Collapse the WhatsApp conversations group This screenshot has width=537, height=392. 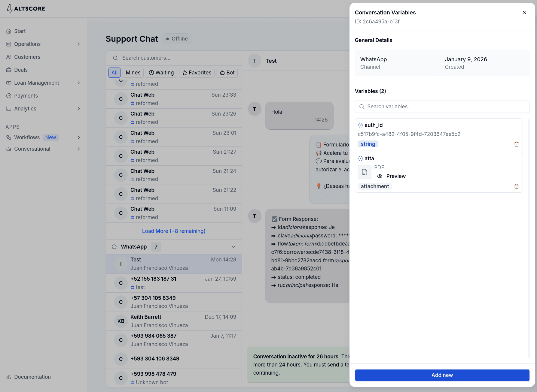click(x=233, y=247)
